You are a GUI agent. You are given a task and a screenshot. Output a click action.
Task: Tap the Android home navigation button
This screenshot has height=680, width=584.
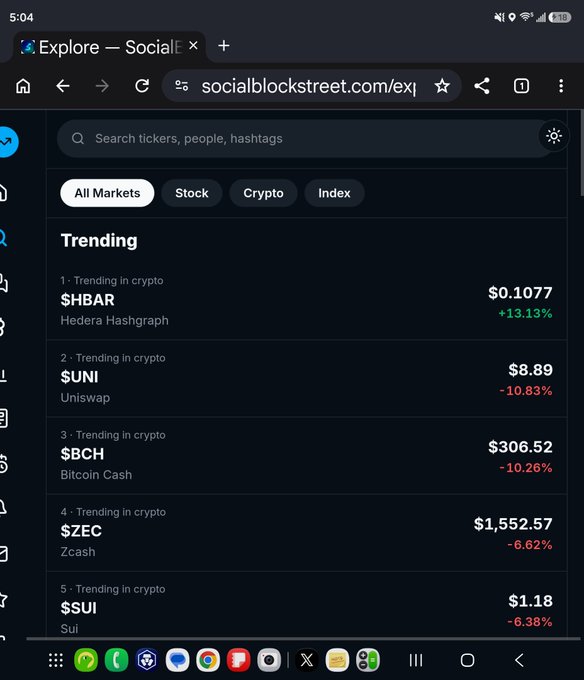[x=467, y=660]
